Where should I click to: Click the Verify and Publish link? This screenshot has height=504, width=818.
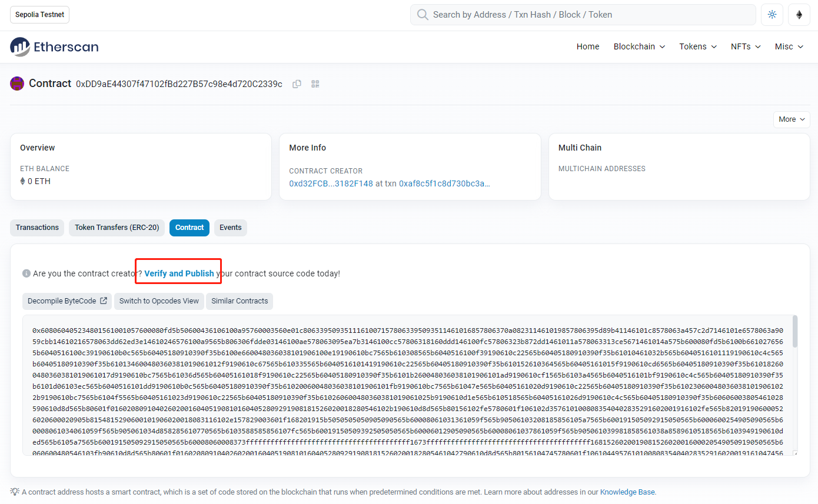(x=179, y=273)
